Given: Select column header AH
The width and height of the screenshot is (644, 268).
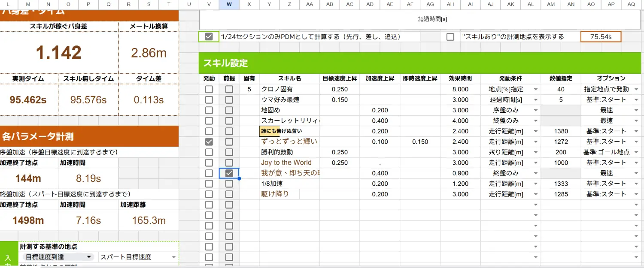Looking at the screenshot, I should [x=450, y=4].
